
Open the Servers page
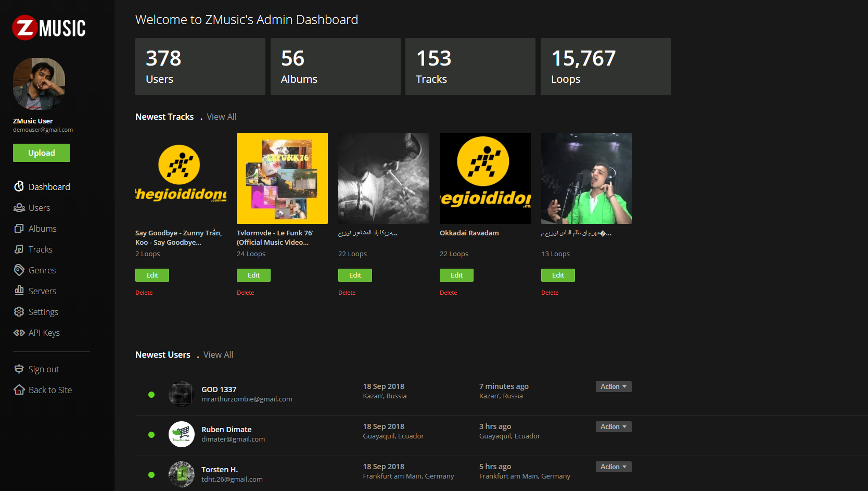tap(43, 291)
